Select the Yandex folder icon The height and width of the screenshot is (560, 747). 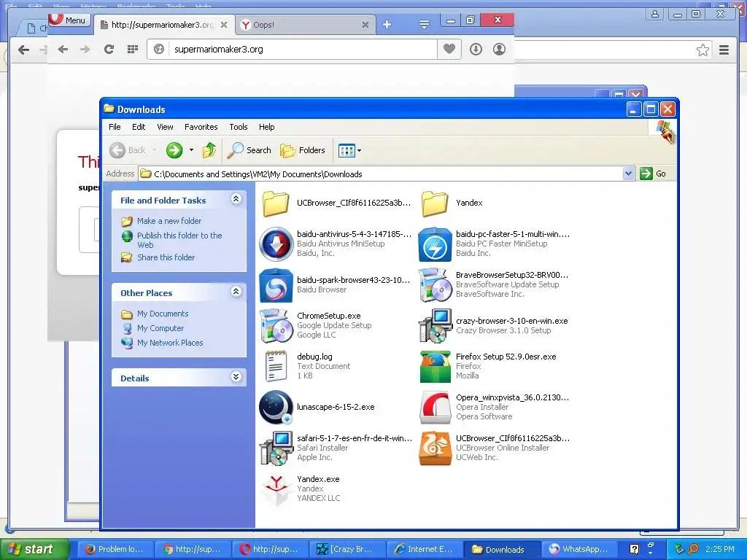click(x=435, y=203)
